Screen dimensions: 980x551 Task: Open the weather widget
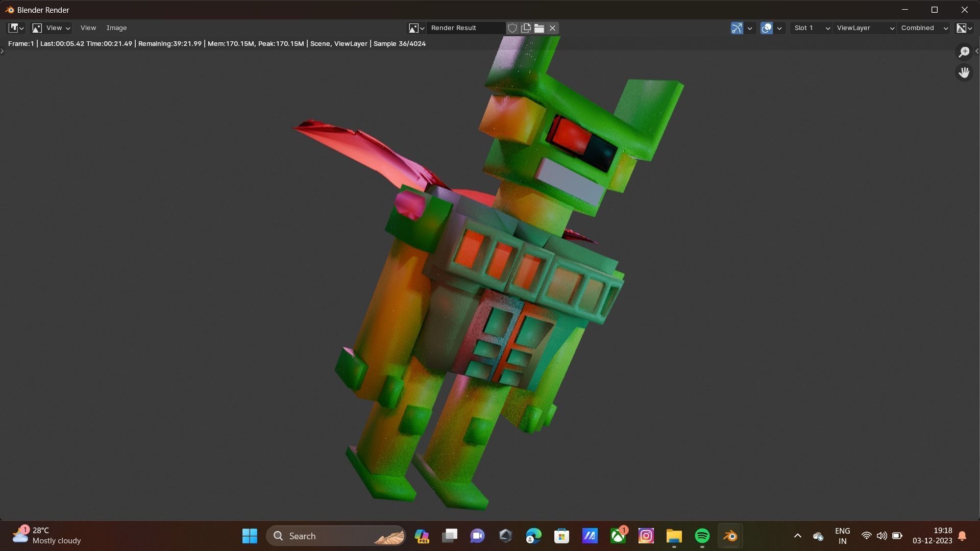pyautogui.click(x=47, y=536)
